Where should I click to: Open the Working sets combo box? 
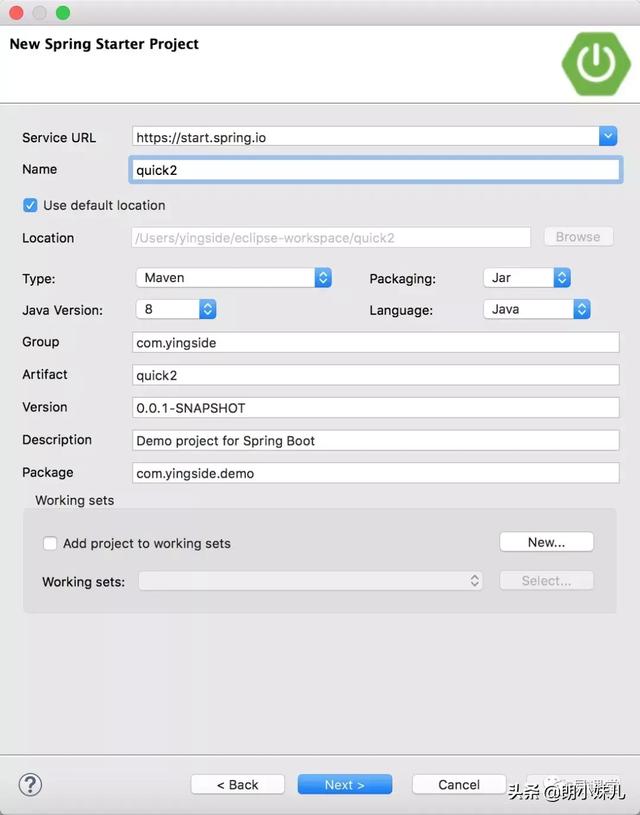(x=310, y=581)
